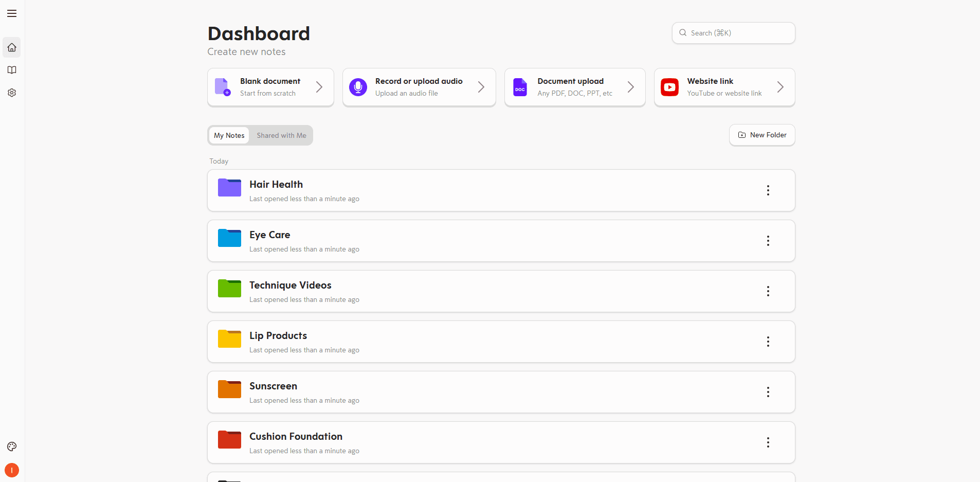
Task: Create a New Folder
Action: tap(762, 135)
